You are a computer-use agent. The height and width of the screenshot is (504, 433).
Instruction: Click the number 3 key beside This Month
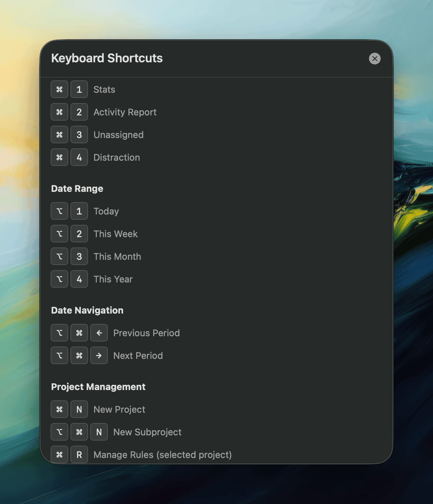[x=79, y=257]
